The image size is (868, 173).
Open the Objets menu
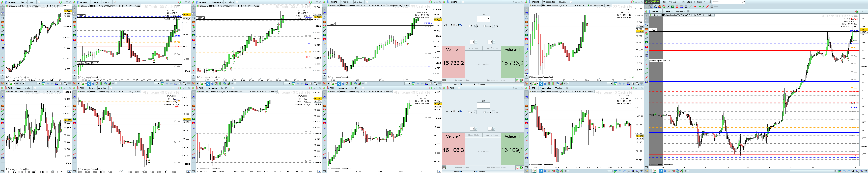(x=690, y=2)
